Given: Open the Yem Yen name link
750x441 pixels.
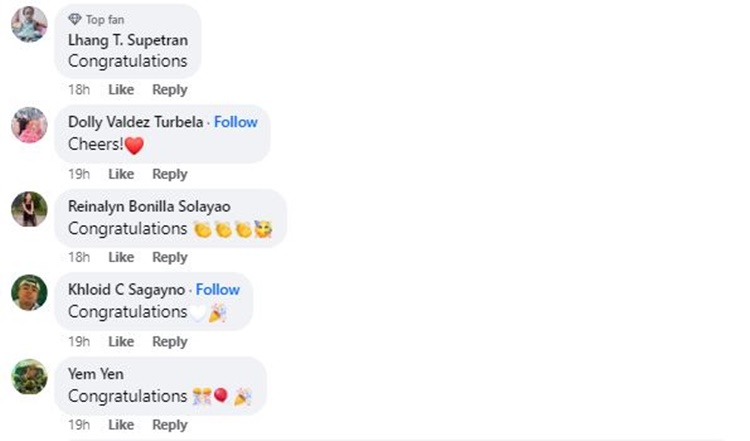Looking at the screenshot, I should 96,374.
